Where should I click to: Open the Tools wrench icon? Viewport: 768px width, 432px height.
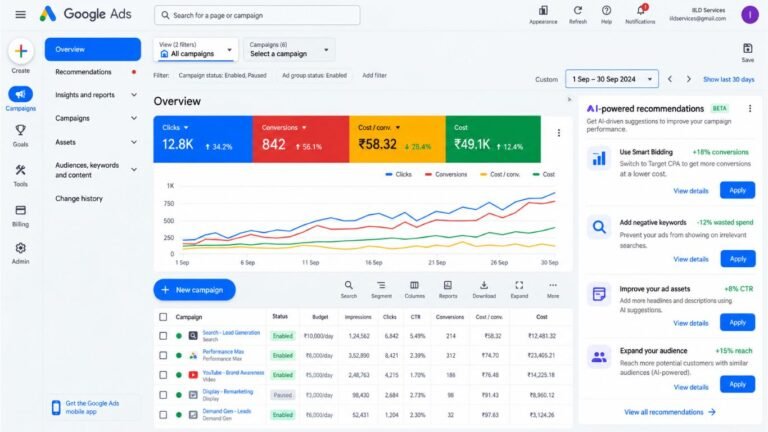point(21,170)
